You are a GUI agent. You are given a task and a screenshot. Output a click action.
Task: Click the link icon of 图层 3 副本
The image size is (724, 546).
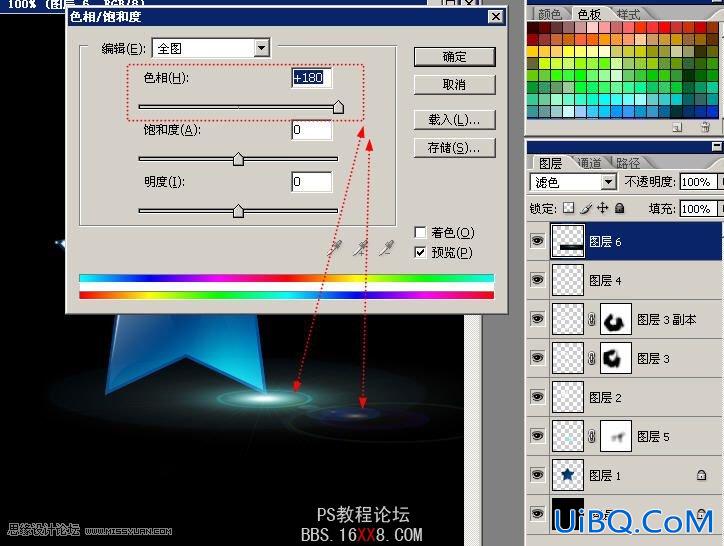tap(591, 319)
